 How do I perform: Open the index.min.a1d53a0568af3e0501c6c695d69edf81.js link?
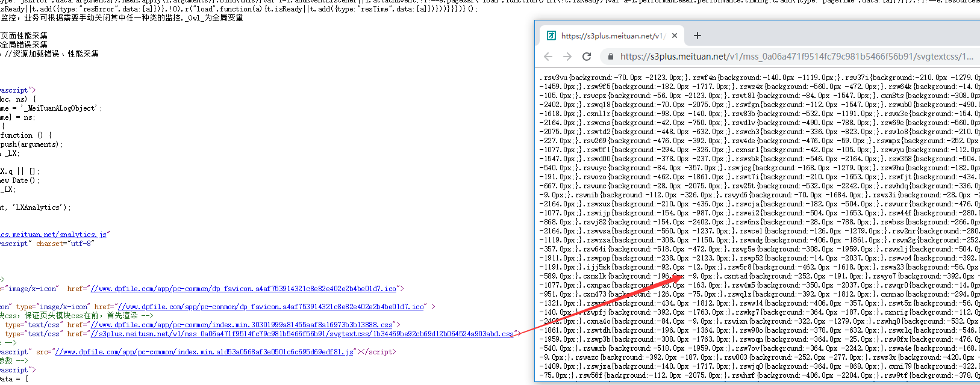204,352
